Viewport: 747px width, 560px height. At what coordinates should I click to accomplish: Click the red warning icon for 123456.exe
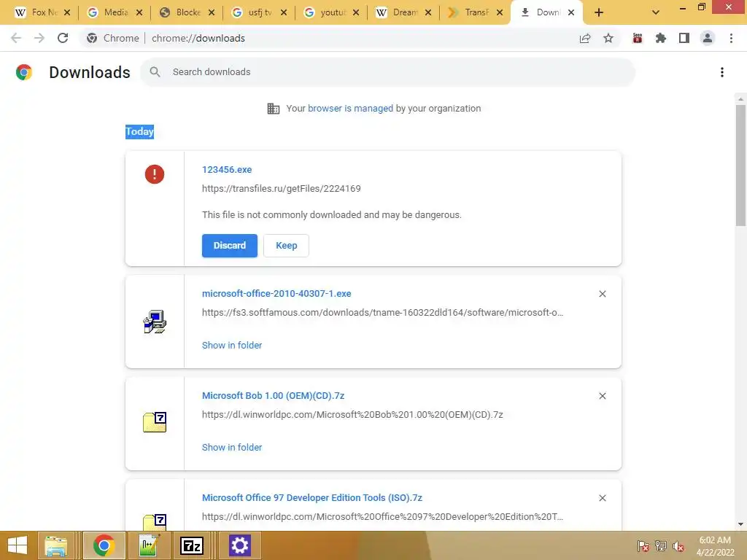click(155, 174)
